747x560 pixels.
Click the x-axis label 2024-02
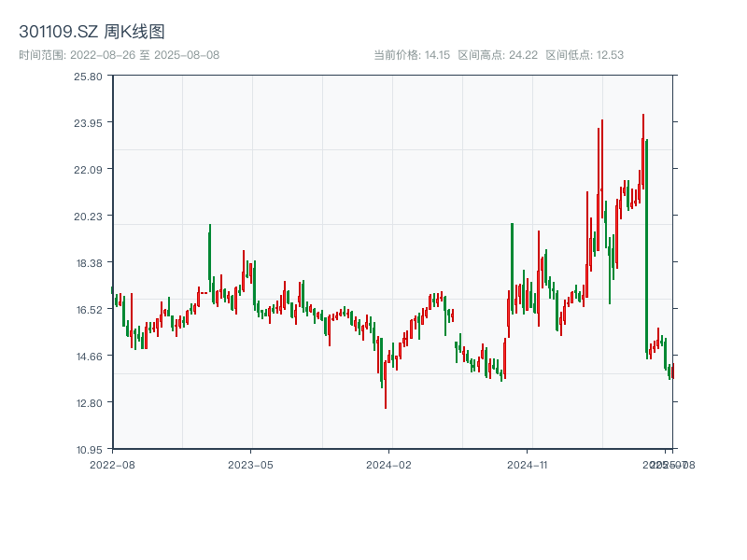pos(388,465)
